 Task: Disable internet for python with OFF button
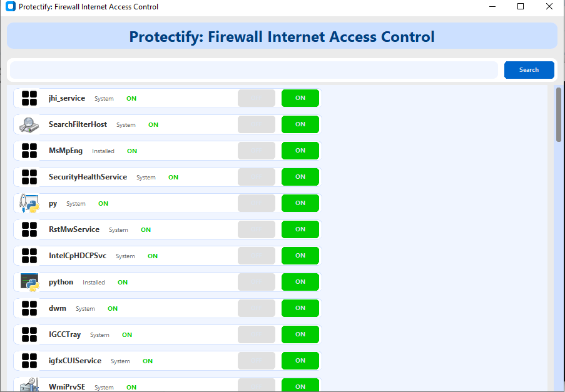point(257,282)
